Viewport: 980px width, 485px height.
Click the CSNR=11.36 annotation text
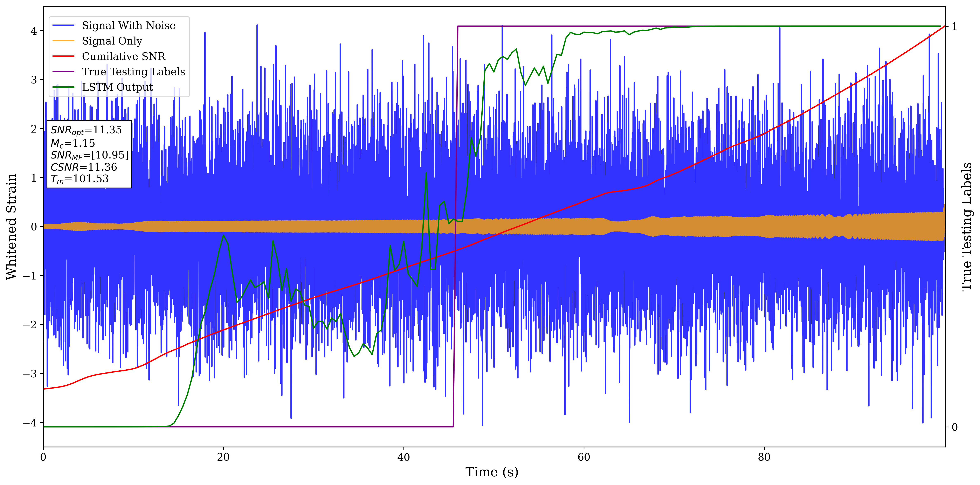[x=84, y=167]
